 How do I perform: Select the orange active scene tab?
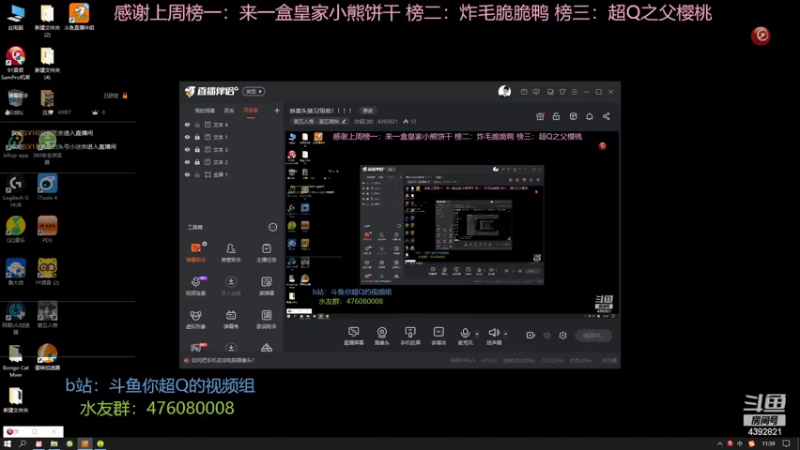click(251, 111)
